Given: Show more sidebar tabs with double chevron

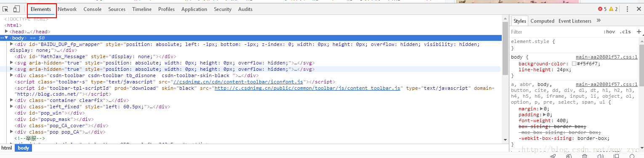Looking at the screenshot, I should click(599, 21).
